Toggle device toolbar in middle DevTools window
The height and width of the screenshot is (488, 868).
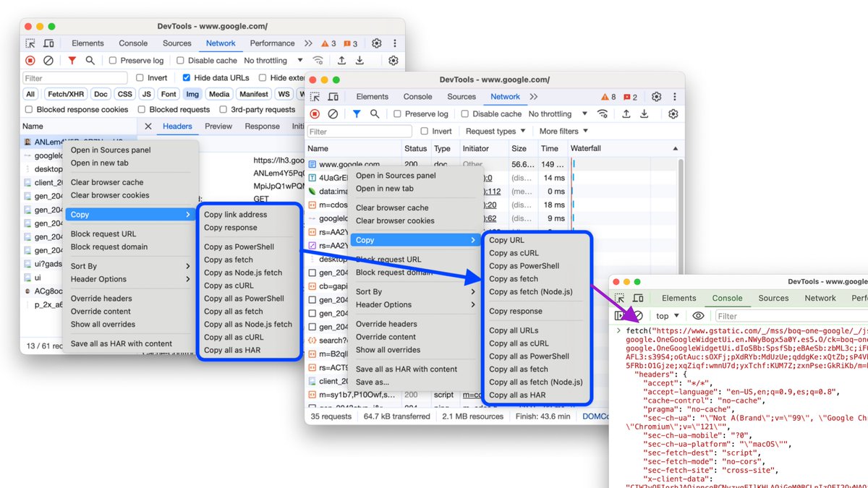[x=333, y=97]
